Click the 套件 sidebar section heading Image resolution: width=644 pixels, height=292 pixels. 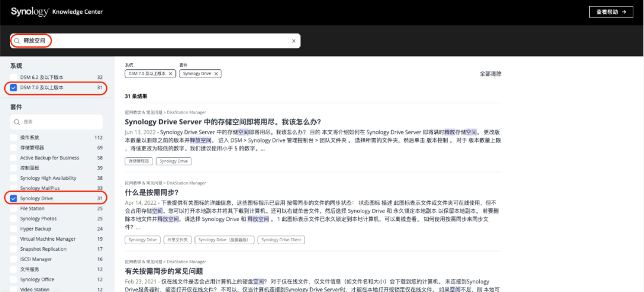pos(17,107)
